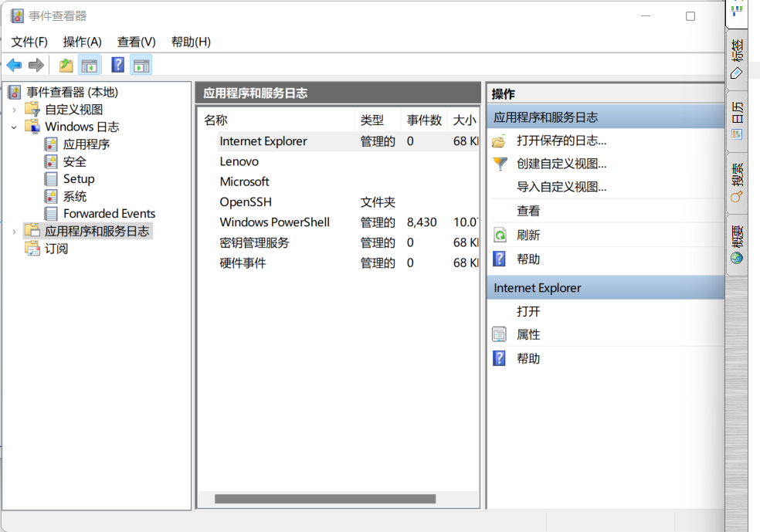Click 帮助 under Internet Explorer actions
The height and width of the screenshot is (532, 760).
tap(528, 358)
